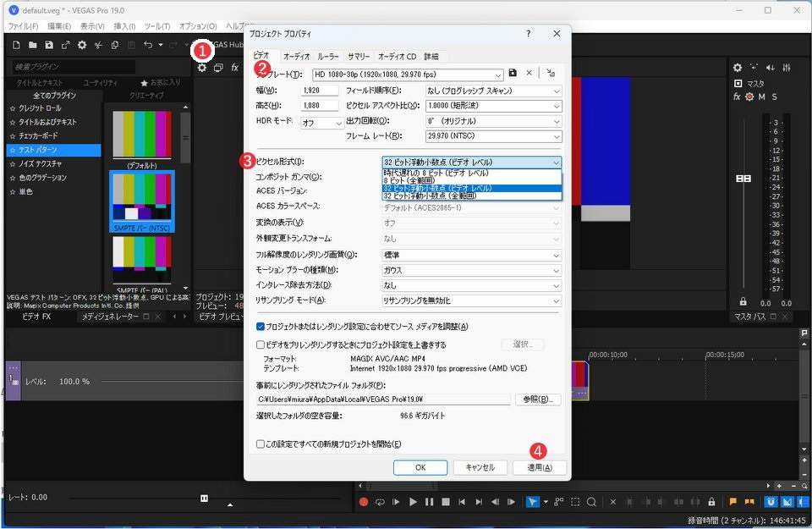Screen dimensions: 812x529
Task: Click the Delete Template X icon
Action: tap(529, 74)
